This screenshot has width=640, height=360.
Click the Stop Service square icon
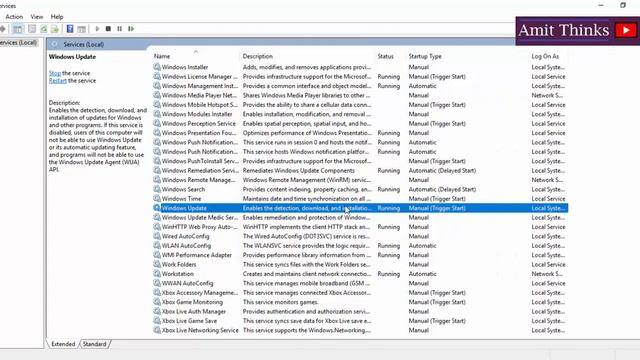tap(108, 29)
